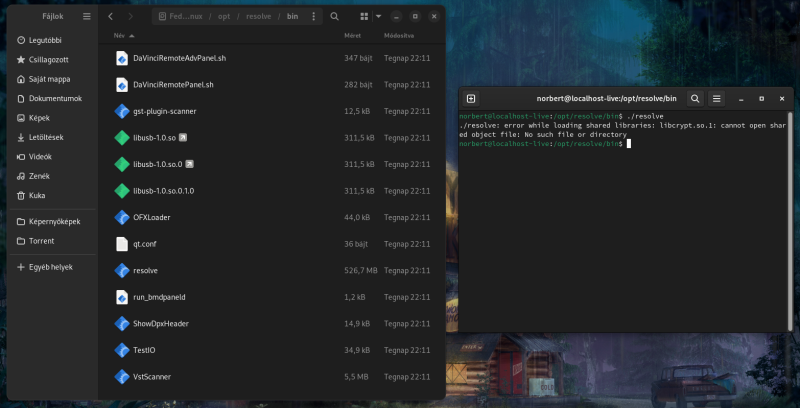Open the path bar three-dot menu
The width and height of the screenshot is (800, 408).
click(313, 16)
